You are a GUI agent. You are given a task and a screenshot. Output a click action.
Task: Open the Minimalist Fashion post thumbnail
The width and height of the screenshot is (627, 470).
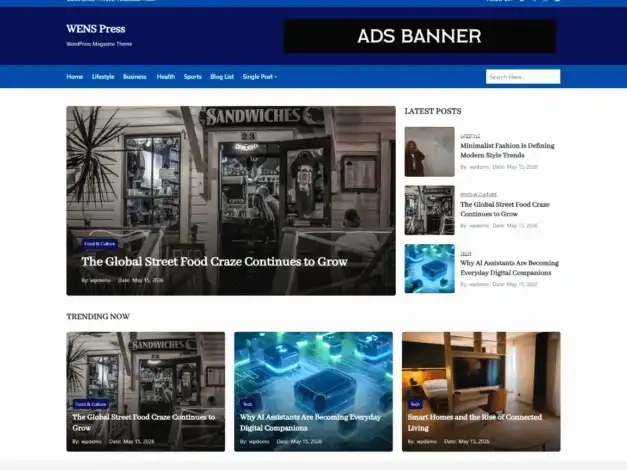429,152
